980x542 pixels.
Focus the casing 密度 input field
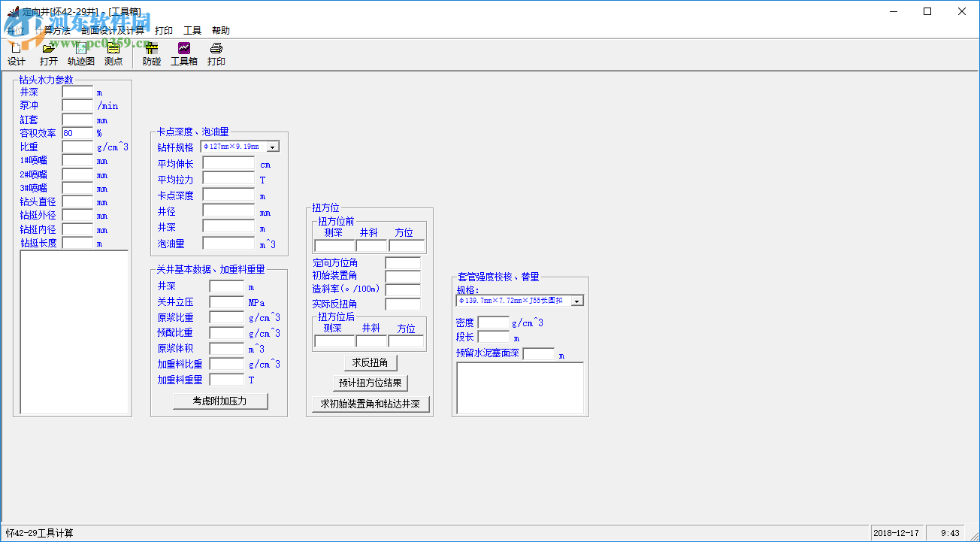tap(493, 323)
